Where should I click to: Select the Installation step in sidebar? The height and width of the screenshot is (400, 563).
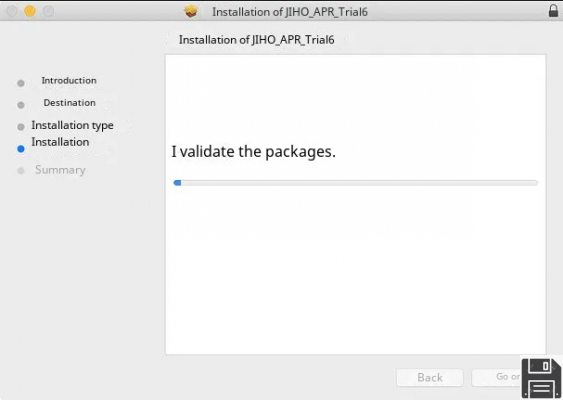pos(60,142)
